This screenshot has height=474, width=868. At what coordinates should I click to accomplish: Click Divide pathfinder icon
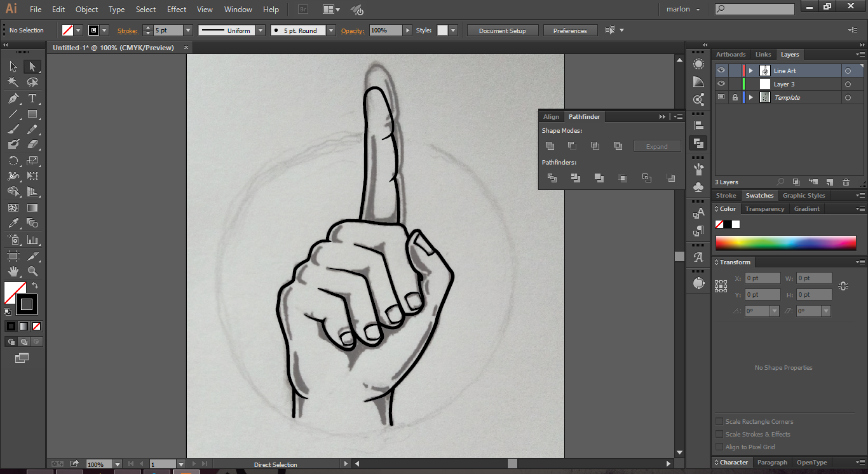click(x=552, y=179)
